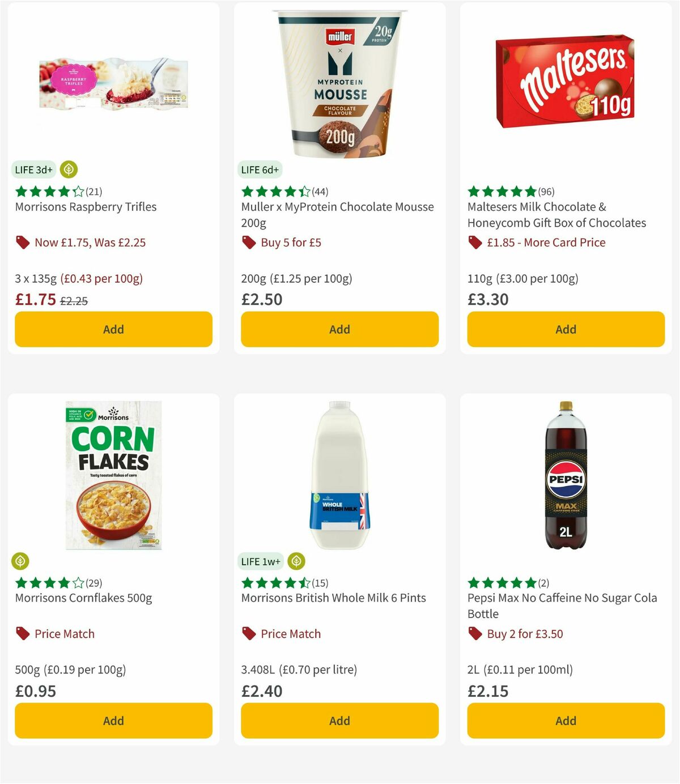The image size is (680, 784).
Task: Click the leaf sustainability icon next to LIFE 3d+ badge
Action: click(x=69, y=169)
